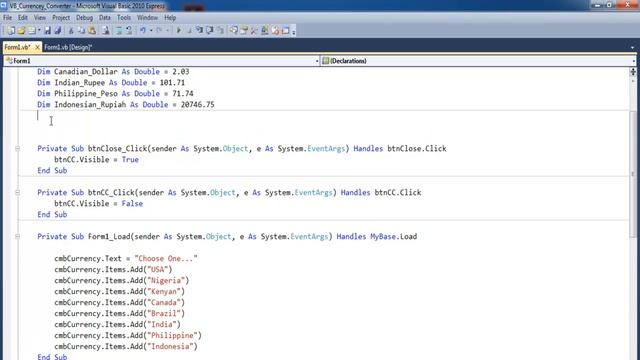Select the Form1.vb code tab
The height and width of the screenshot is (360, 640).
point(18,47)
